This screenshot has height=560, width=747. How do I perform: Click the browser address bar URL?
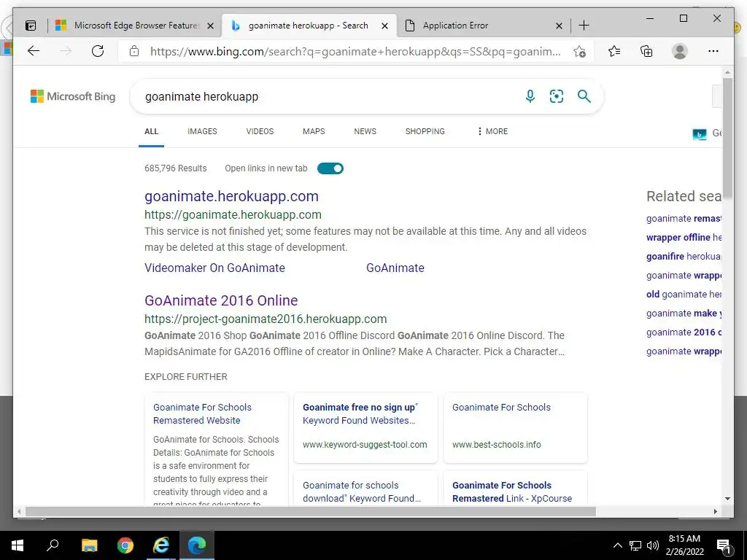point(355,52)
